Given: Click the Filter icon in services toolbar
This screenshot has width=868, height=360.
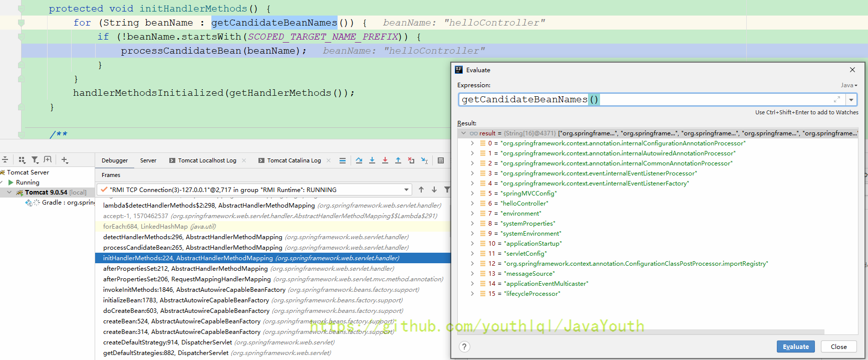Looking at the screenshot, I should click(35, 160).
